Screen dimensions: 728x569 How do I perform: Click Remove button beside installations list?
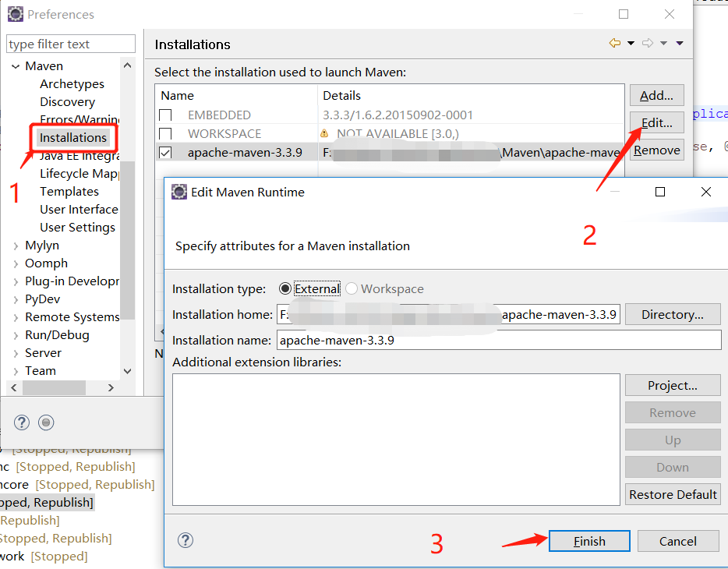pyautogui.click(x=656, y=150)
